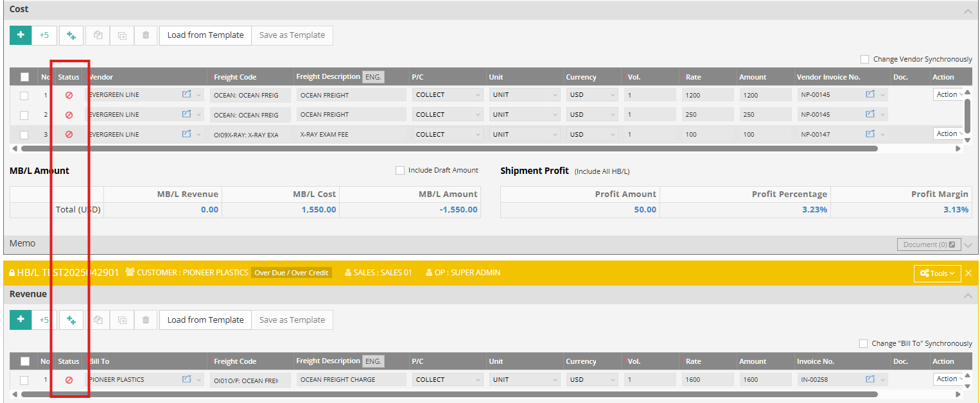Click the Cost table horizontal scrollbar

[x=450, y=148]
